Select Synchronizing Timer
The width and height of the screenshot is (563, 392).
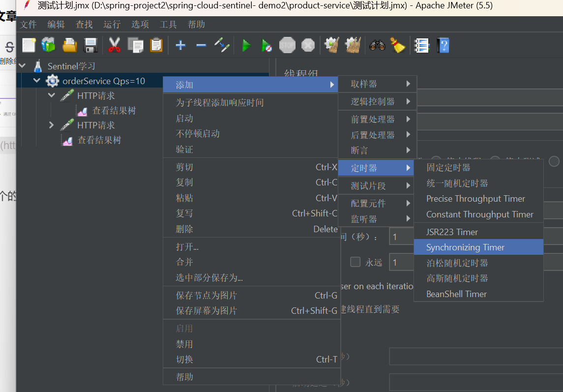pyautogui.click(x=478, y=247)
